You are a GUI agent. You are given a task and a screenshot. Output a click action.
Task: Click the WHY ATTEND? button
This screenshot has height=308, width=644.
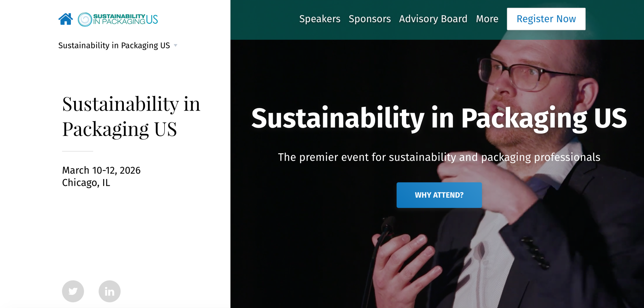439,195
